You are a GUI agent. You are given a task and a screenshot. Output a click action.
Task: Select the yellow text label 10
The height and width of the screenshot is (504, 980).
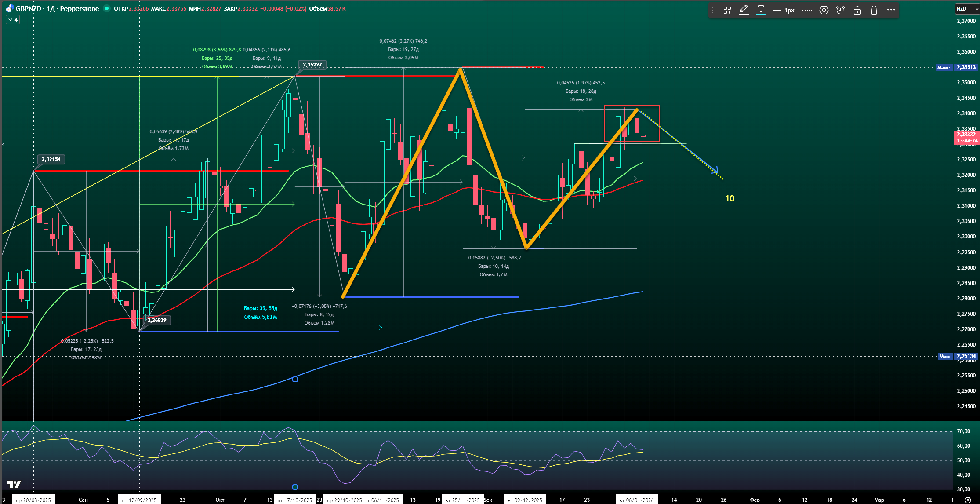click(730, 198)
